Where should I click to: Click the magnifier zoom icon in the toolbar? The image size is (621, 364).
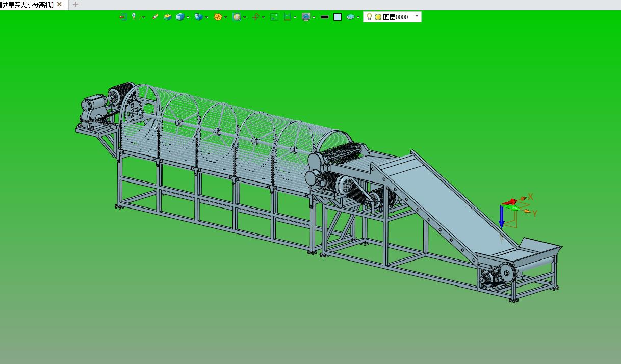click(237, 17)
